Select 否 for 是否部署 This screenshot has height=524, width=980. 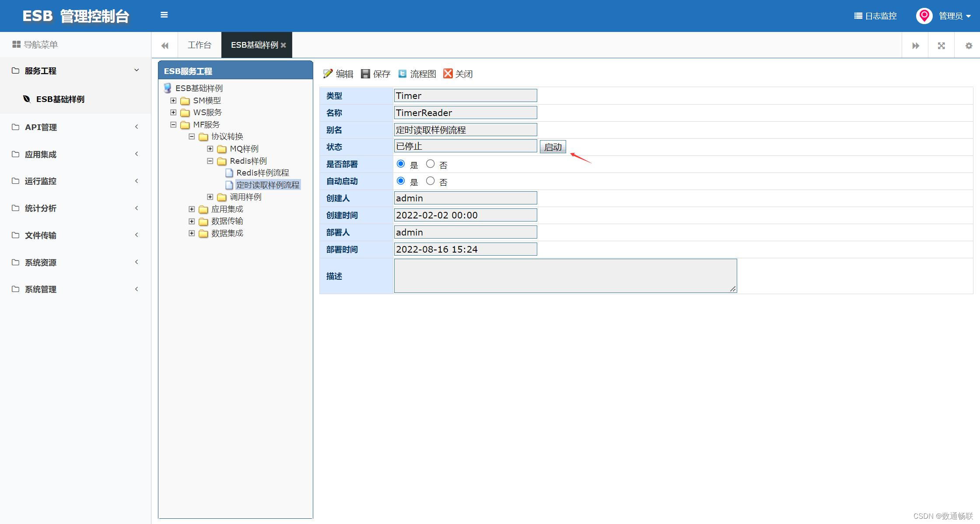[x=430, y=164]
